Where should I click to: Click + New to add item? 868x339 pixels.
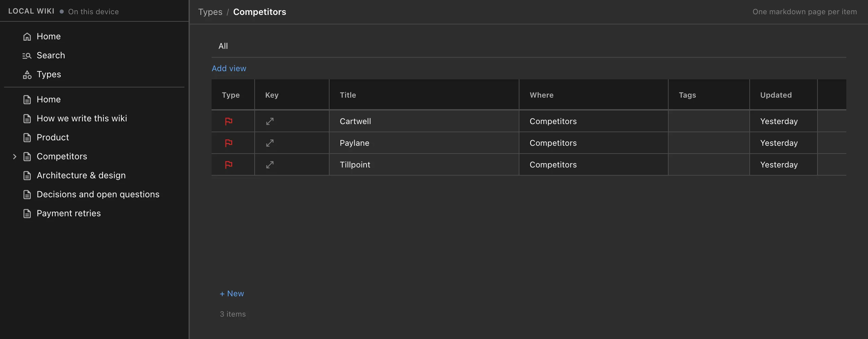pyautogui.click(x=232, y=294)
